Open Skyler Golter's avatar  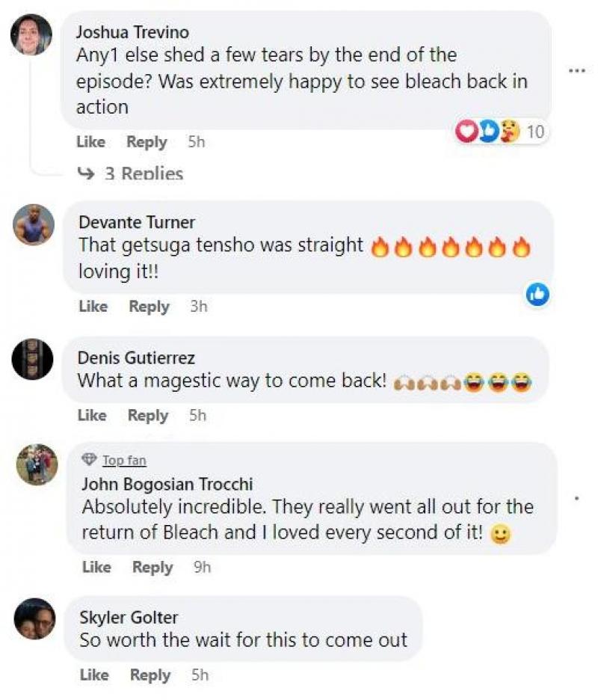34,618
